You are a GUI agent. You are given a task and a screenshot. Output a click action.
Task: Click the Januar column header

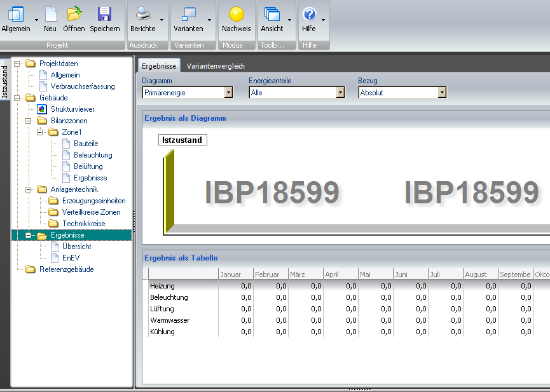tap(236, 274)
